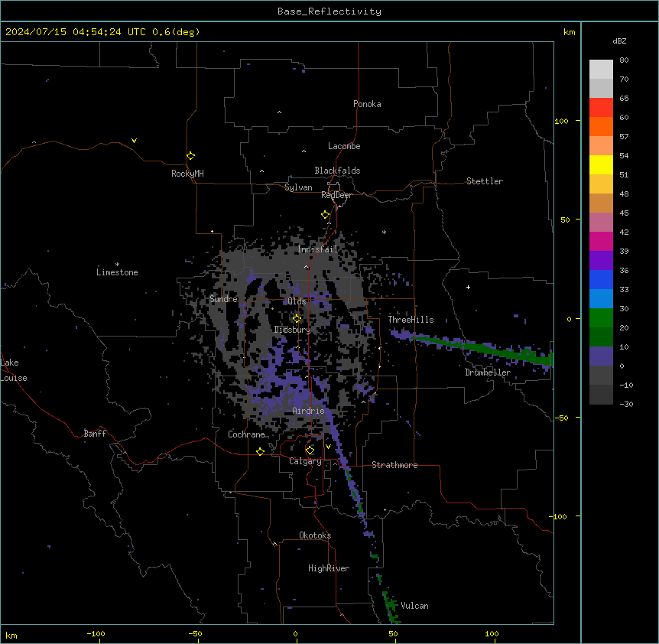
Task: Pick the green 20-30 dBZ legend swatch
Action: click(601, 318)
